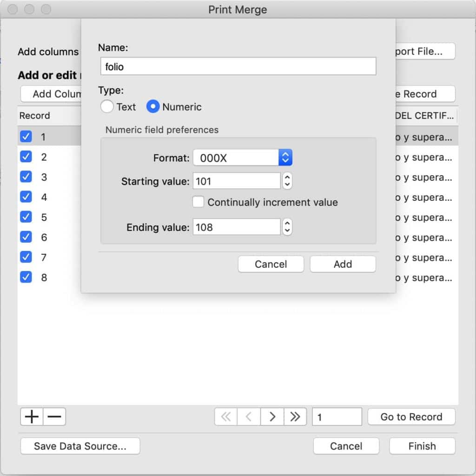Uncheck record 3 checkbox

(26, 177)
